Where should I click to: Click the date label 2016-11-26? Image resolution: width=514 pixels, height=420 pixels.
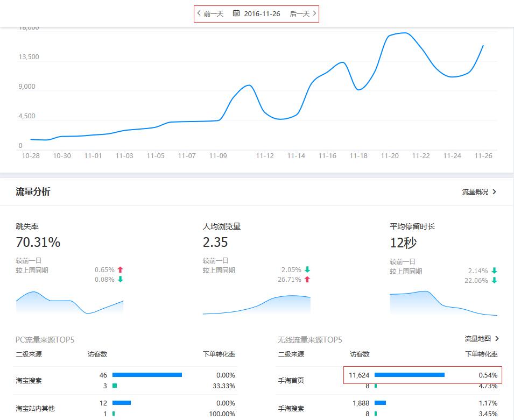pyautogui.click(x=263, y=14)
